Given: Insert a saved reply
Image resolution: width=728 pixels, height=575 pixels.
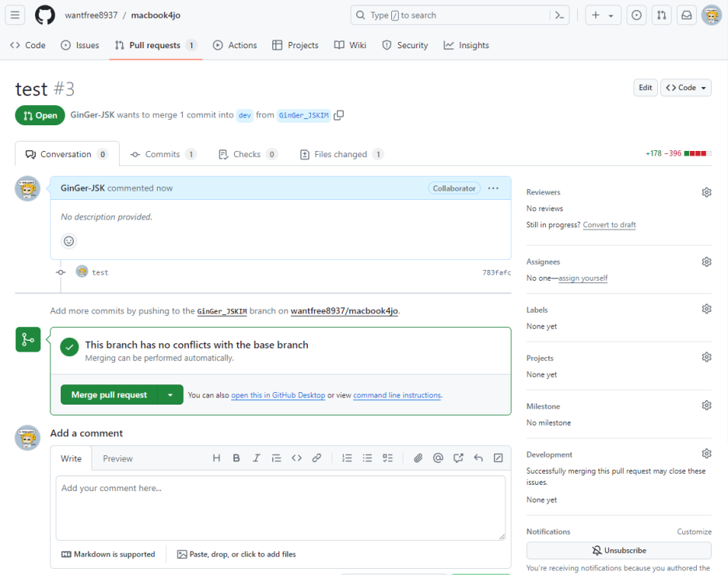Looking at the screenshot, I should coord(478,458).
